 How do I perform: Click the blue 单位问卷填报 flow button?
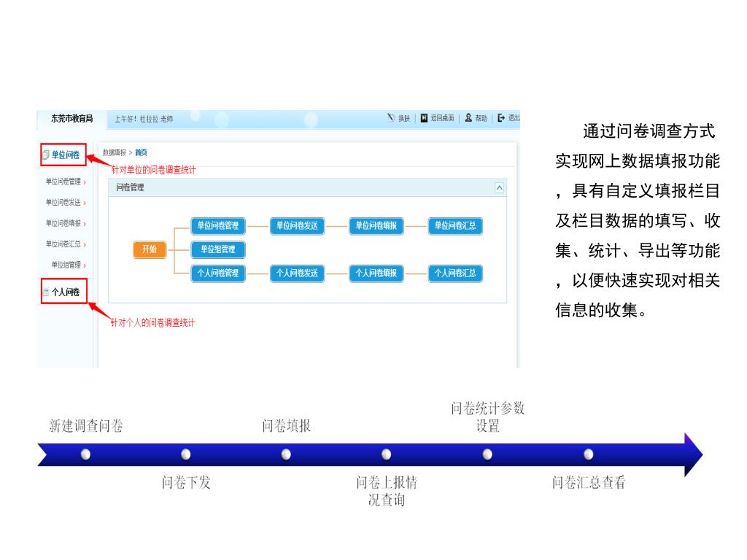(376, 226)
